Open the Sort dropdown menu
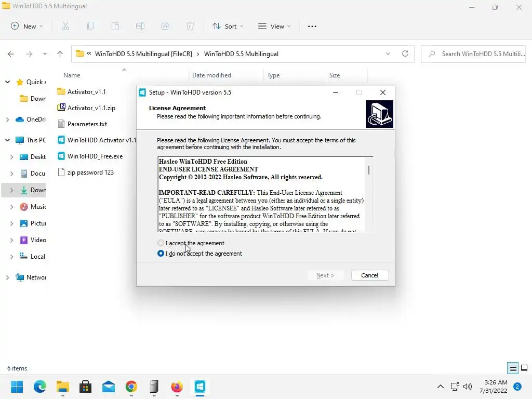The height and width of the screenshot is (399, 532). [x=228, y=26]
